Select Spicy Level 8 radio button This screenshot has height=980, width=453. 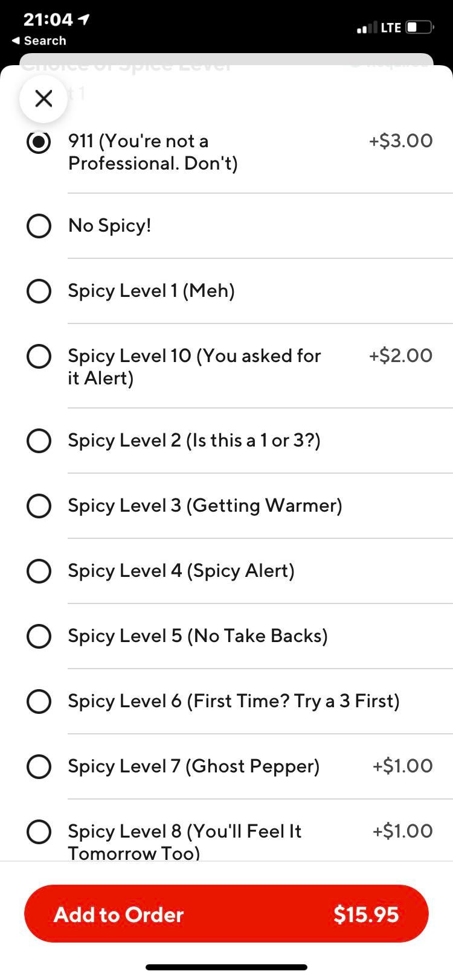(x=39, y=832)
